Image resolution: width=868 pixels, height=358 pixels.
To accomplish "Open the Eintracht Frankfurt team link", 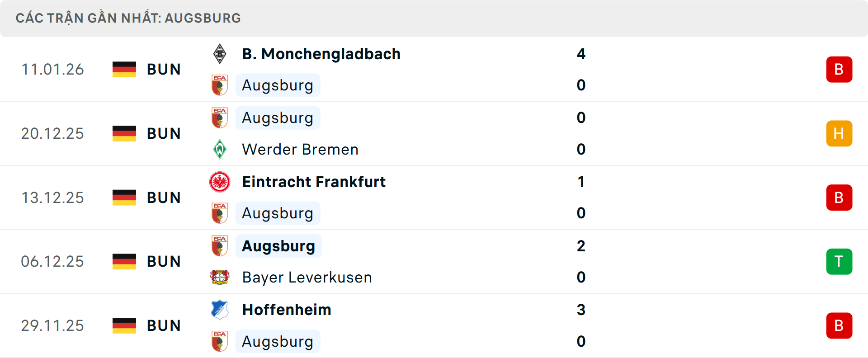I will pos(314,182).
